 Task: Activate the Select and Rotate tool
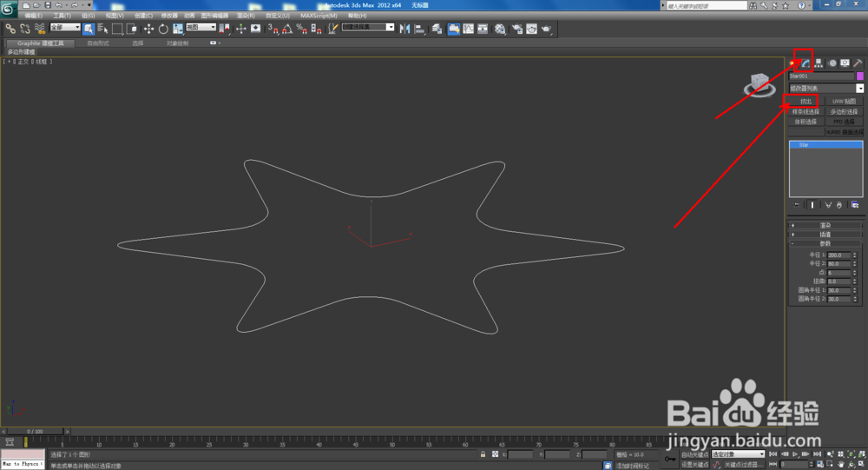point(163,29)
